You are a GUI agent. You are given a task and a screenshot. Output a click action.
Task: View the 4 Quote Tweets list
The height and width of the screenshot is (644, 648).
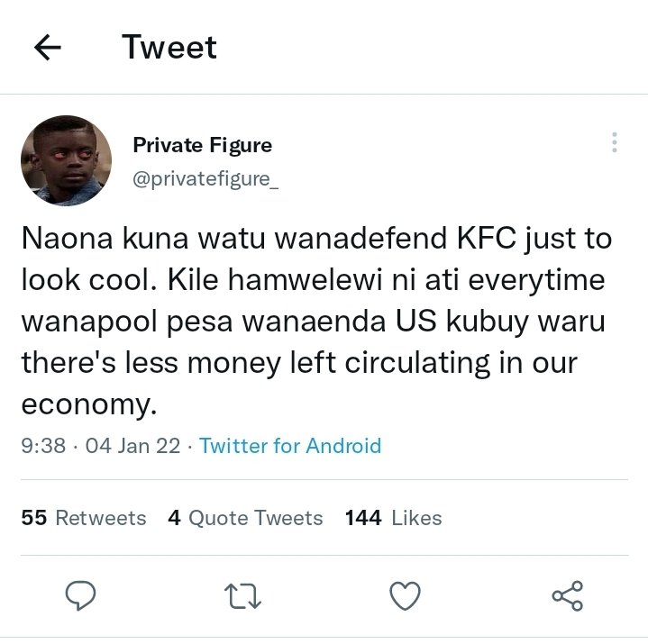[245, 518]
